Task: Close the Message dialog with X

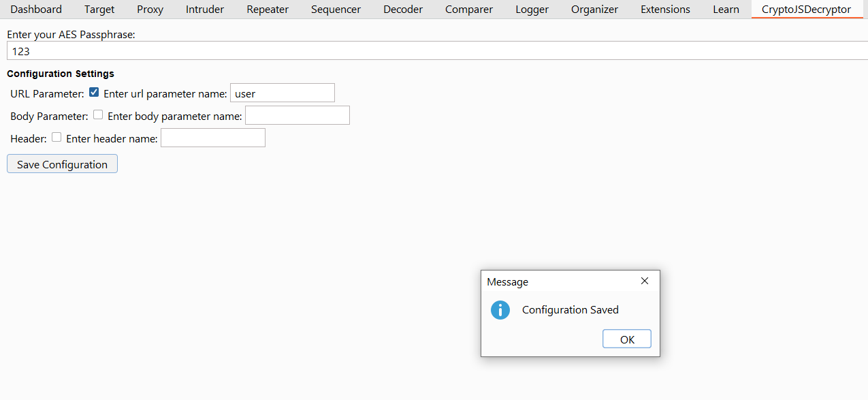Action: pyautogui.click(x=645, y=281)
